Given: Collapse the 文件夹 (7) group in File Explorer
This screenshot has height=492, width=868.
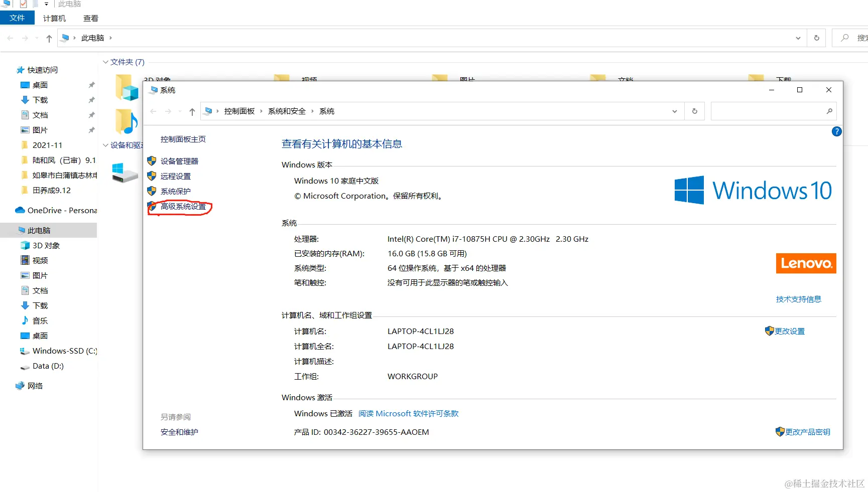Looking at the screenshot, I should point(105,62).
